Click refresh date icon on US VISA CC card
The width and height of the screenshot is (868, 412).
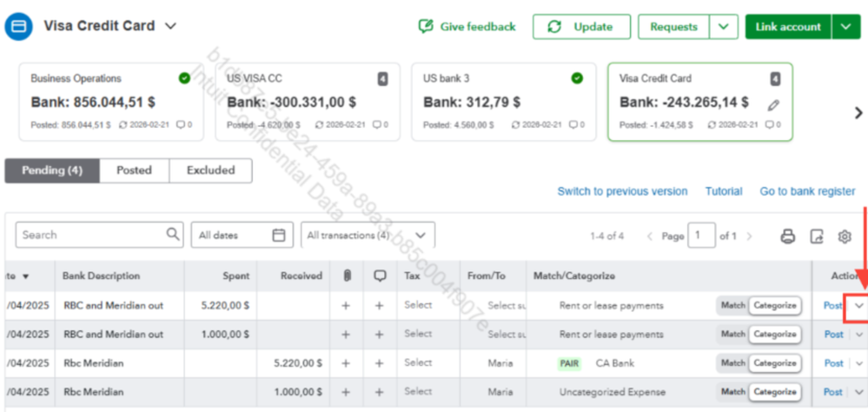pyautogui.click(x=319, y=125)
